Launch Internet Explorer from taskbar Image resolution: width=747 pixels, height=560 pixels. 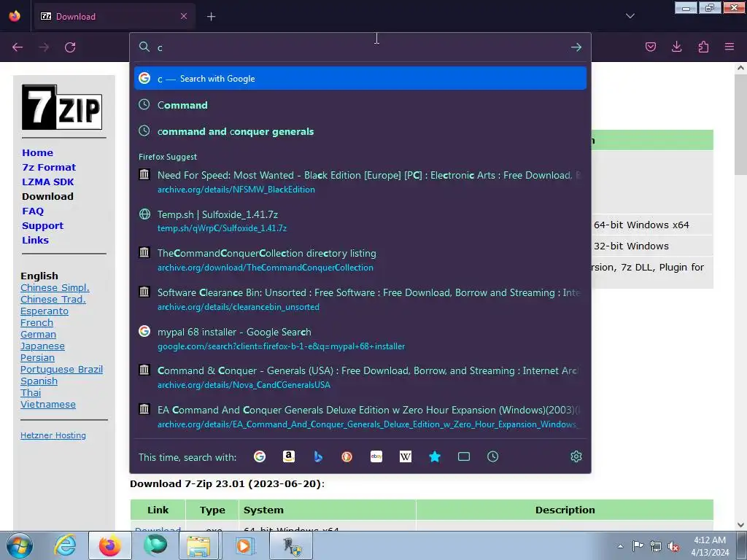pyautogui.click(x=65, y=545)
